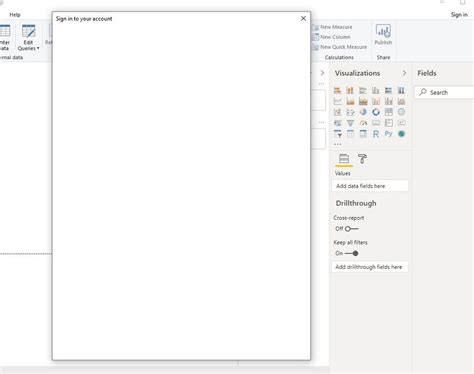The height and width of the screenshot is (374, 474).
Task: Select the Matrix visual
Action: coord(363,134)
